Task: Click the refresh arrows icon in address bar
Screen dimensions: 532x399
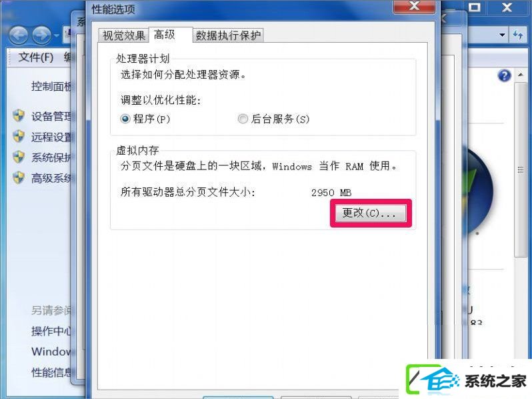Action: (518, 35)
